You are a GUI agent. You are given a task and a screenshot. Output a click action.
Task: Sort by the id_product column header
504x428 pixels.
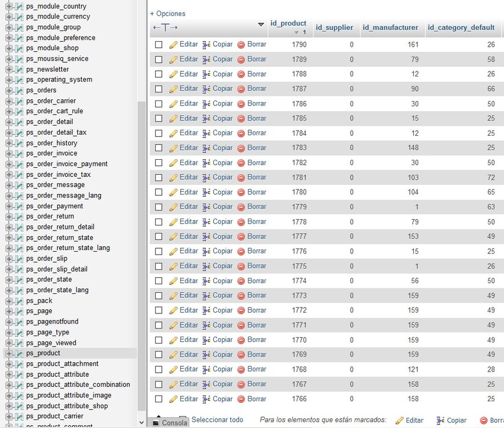pos(288,23)
